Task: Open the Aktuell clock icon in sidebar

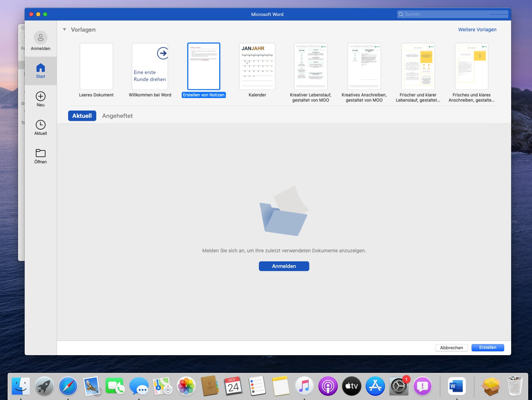Action: click(x=41, y=125)
